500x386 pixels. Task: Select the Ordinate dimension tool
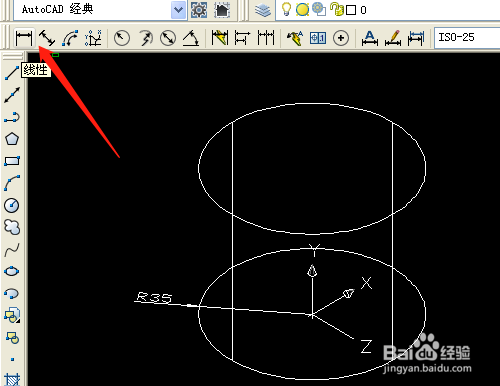click(93, 38)
